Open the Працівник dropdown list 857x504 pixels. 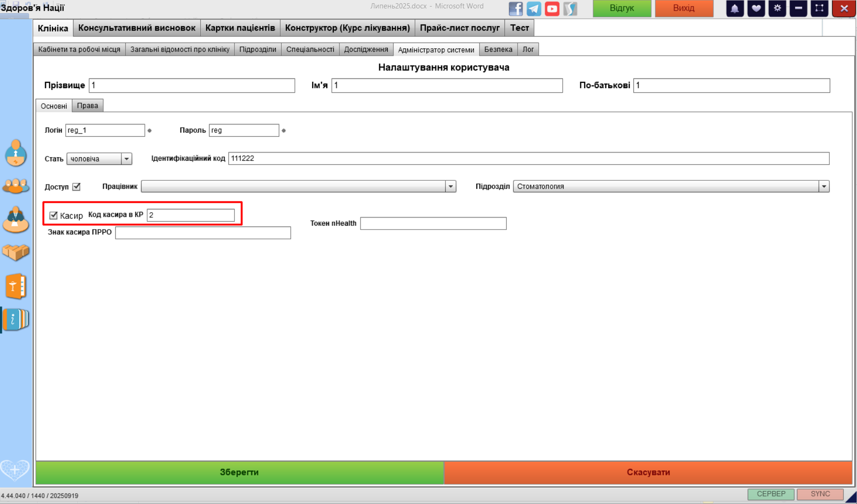tap(451, 186)
